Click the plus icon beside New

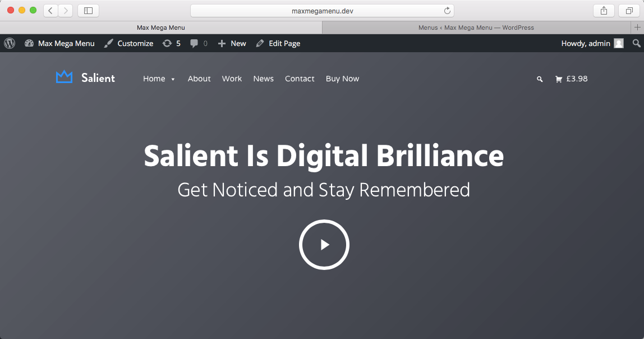222,43
